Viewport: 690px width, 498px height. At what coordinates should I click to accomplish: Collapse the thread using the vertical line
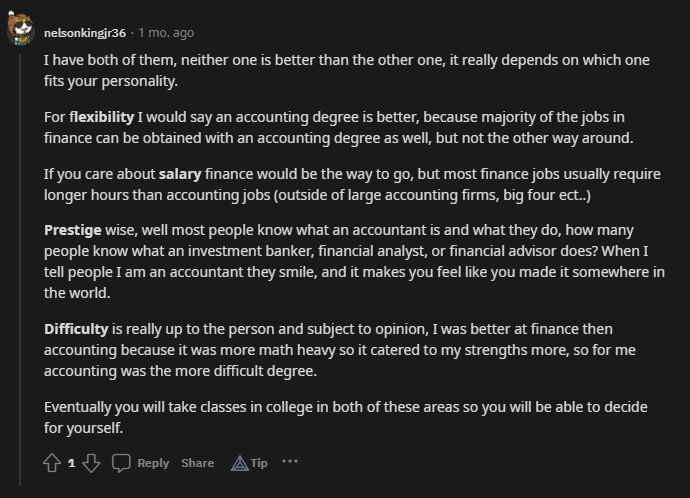20,270
